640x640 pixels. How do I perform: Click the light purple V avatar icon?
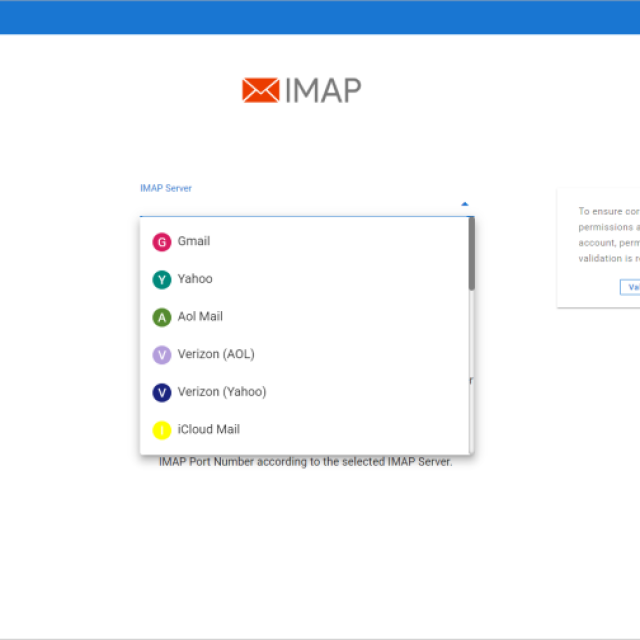pos(162,355)
